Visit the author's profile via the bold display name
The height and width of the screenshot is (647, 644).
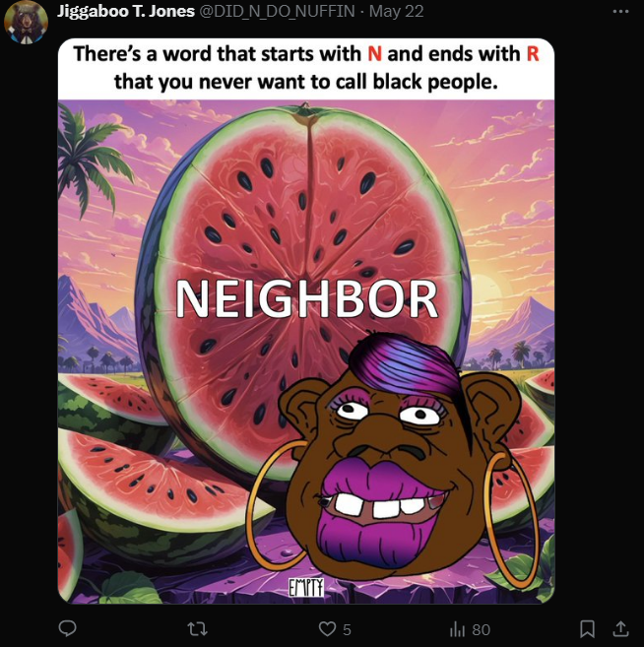(126, 11)
